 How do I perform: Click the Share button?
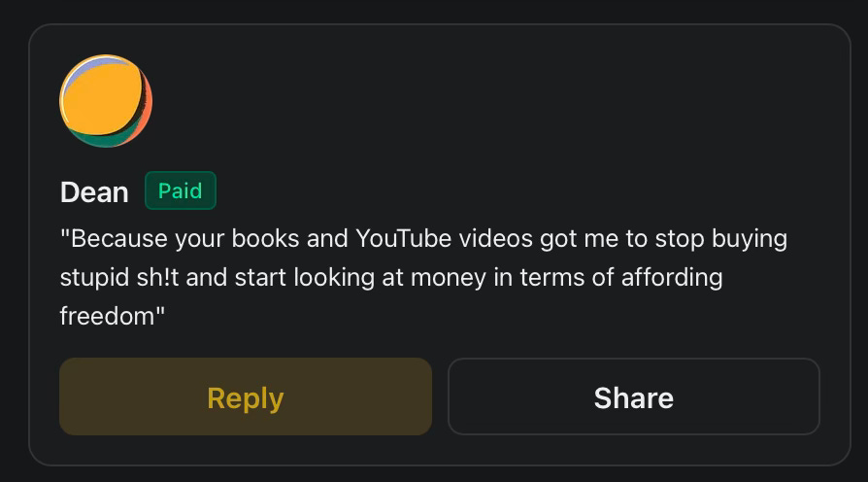point(634,396)
